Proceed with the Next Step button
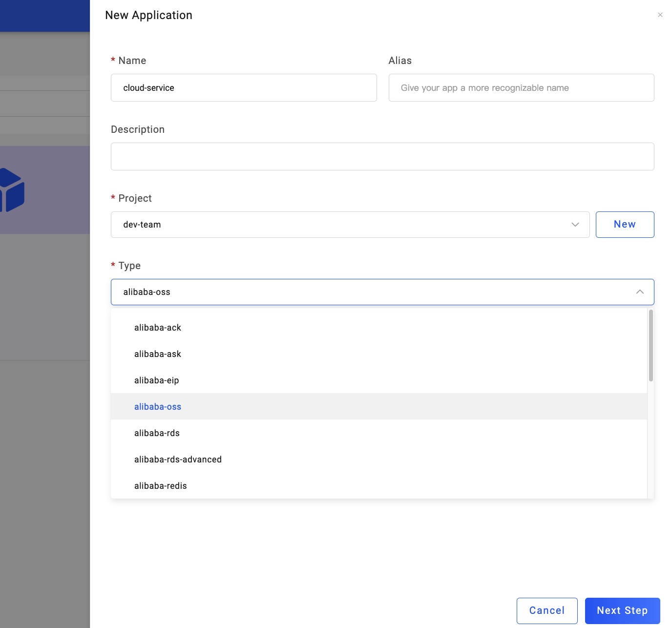Screen dimensions: 672x628 coord(622,610)
